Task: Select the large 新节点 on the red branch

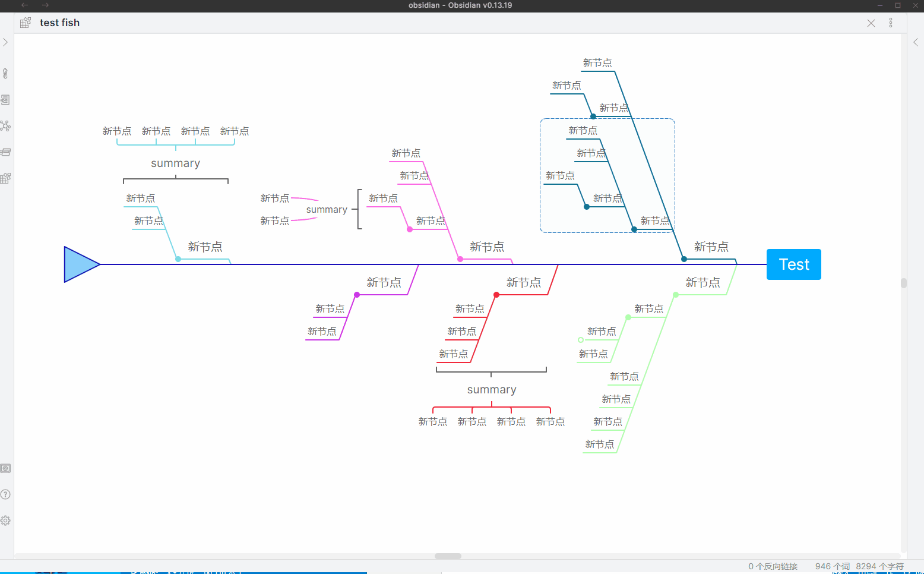Action: pyautogui.click(x=524, y=282)
